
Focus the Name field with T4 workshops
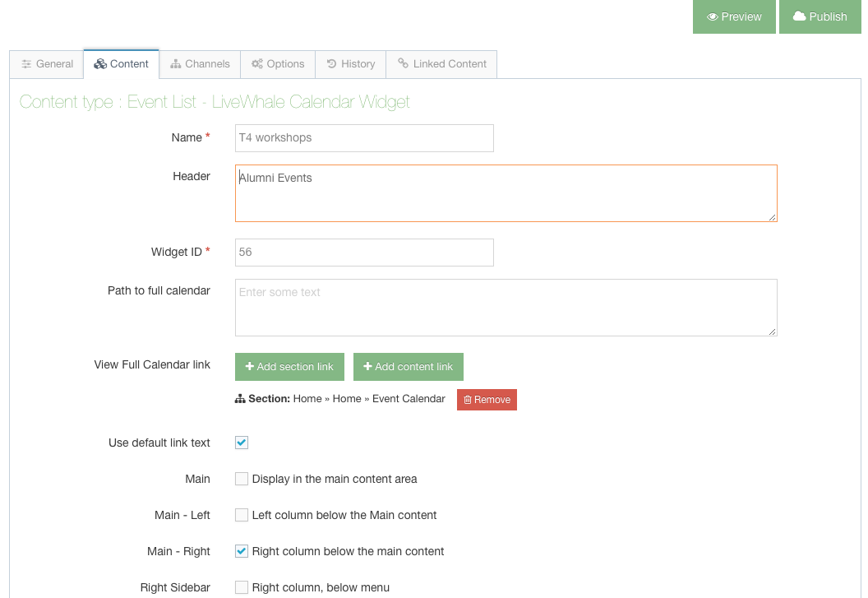click(364, 138)
